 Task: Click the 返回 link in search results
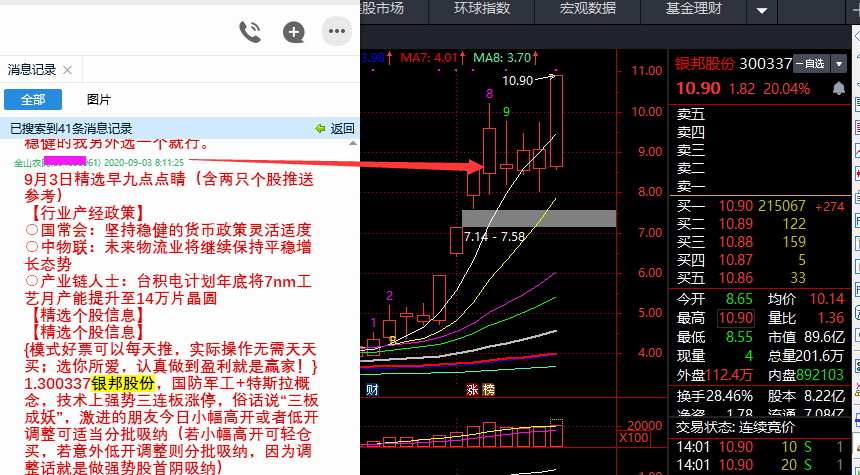(343, 129)
